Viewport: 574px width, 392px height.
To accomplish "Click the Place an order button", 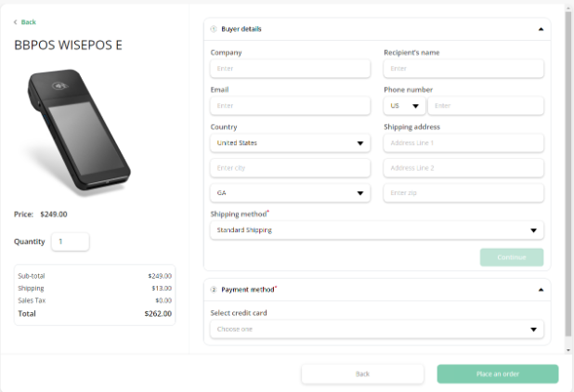I will click(x=498, y=373).
